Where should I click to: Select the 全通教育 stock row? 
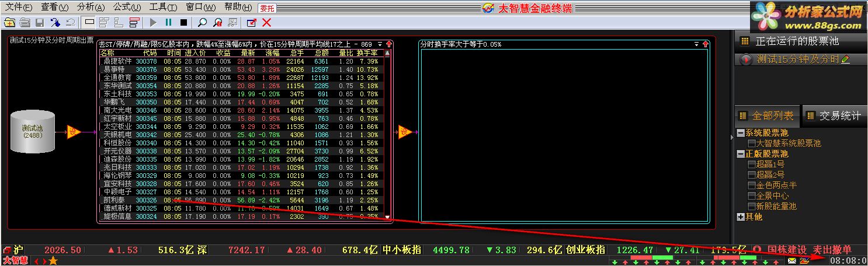(x=241, y=77)
